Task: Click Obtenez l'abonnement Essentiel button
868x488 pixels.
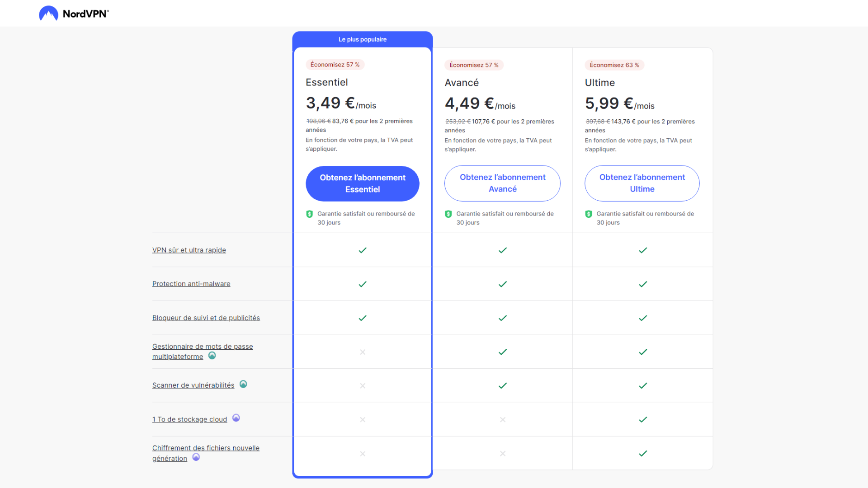Action: pyautogui.click(x=363, y=183)
